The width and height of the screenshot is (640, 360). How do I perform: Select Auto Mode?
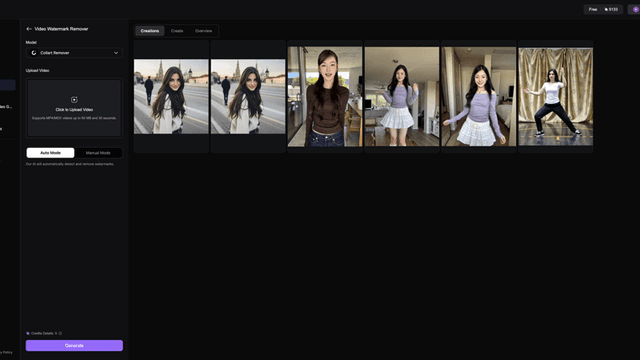point(50,153)
